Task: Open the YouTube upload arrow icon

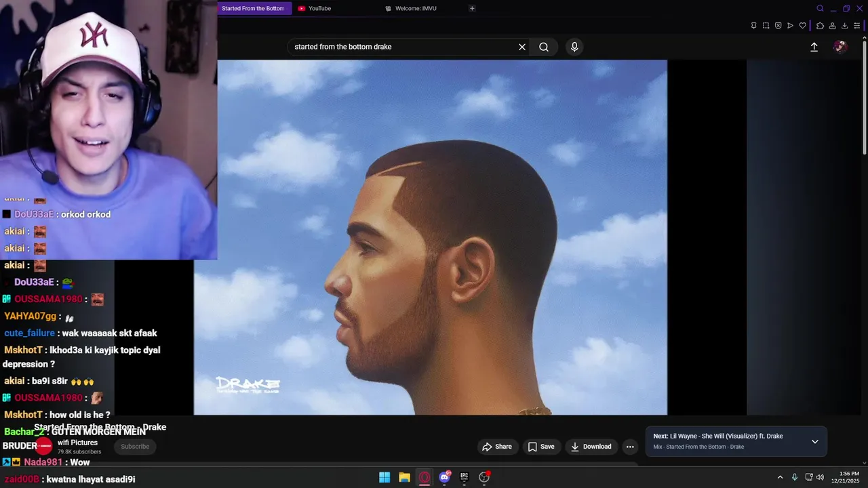Action: coord(814,47)
